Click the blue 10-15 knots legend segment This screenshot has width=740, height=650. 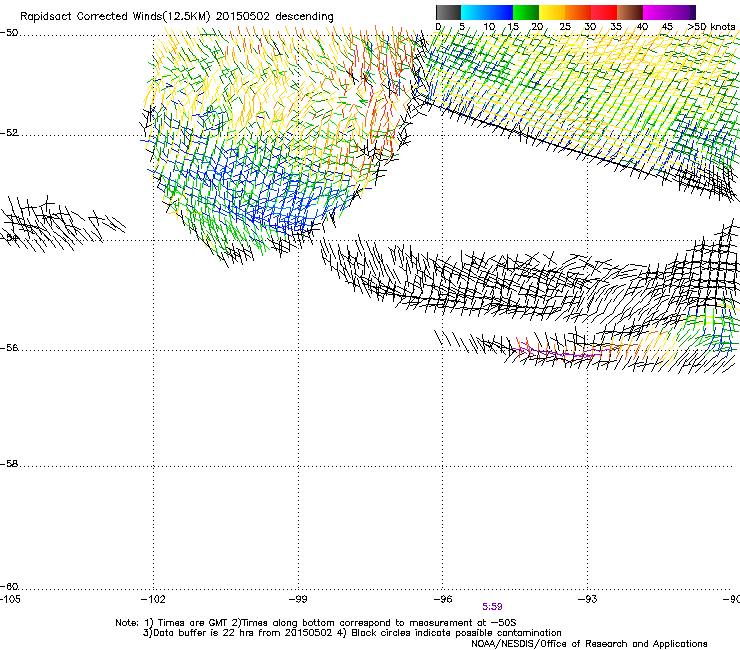500,12
